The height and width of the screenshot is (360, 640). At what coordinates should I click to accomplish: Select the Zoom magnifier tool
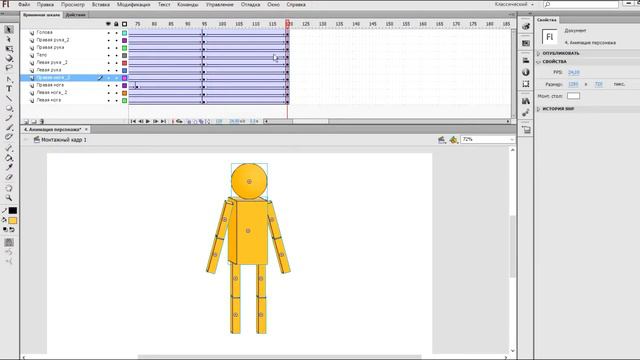(x=9, y=198)
